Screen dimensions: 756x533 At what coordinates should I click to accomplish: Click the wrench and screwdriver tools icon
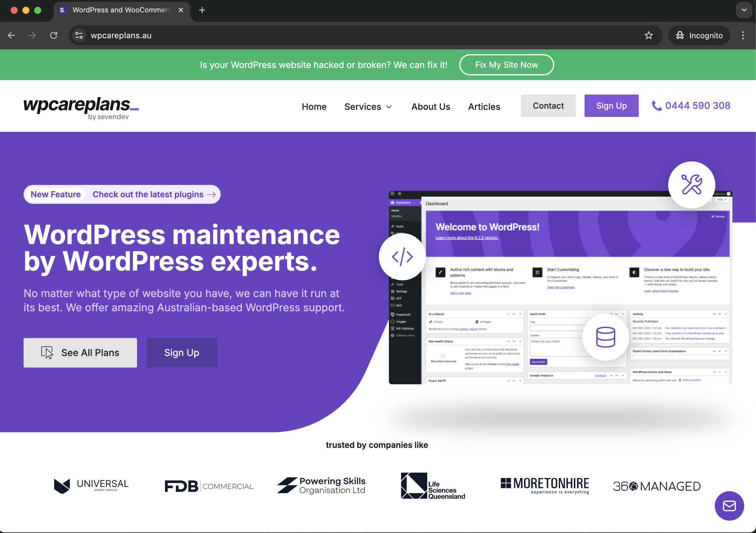tap(691, 185)
